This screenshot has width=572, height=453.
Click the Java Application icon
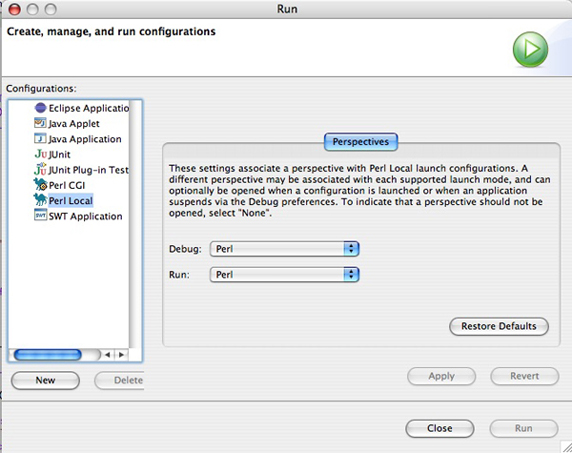[40, 139]
